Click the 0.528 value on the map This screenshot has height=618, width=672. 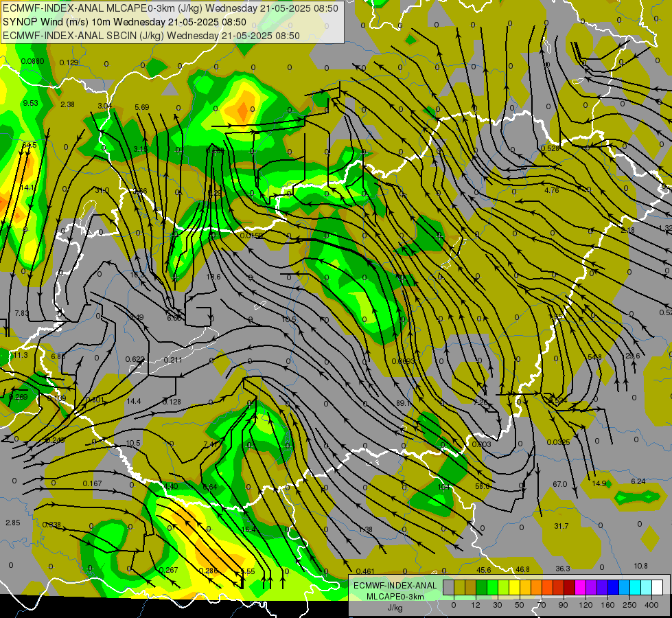pyautogui.click(x=550, y=148)
